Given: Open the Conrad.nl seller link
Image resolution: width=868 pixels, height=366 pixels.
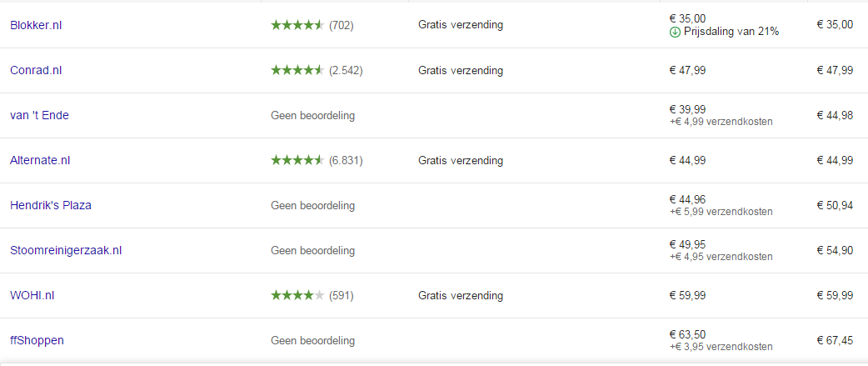Looking at the screenshot, I should (36, 70).
